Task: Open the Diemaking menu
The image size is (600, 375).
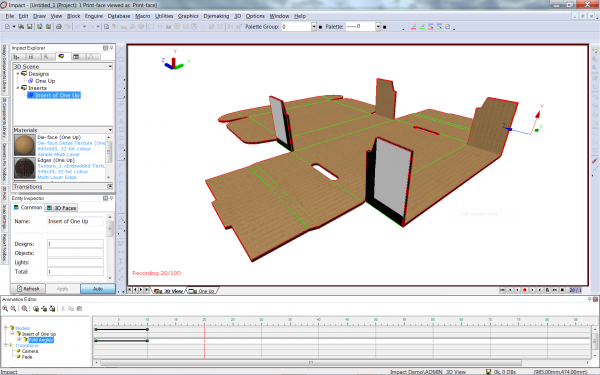Action: click(216, 16)
